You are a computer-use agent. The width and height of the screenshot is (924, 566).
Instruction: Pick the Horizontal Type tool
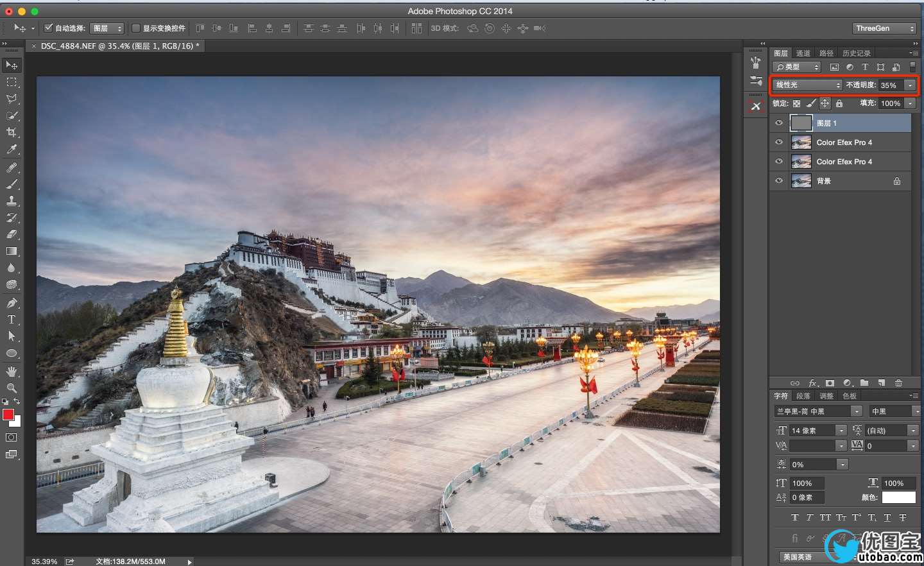12,320
